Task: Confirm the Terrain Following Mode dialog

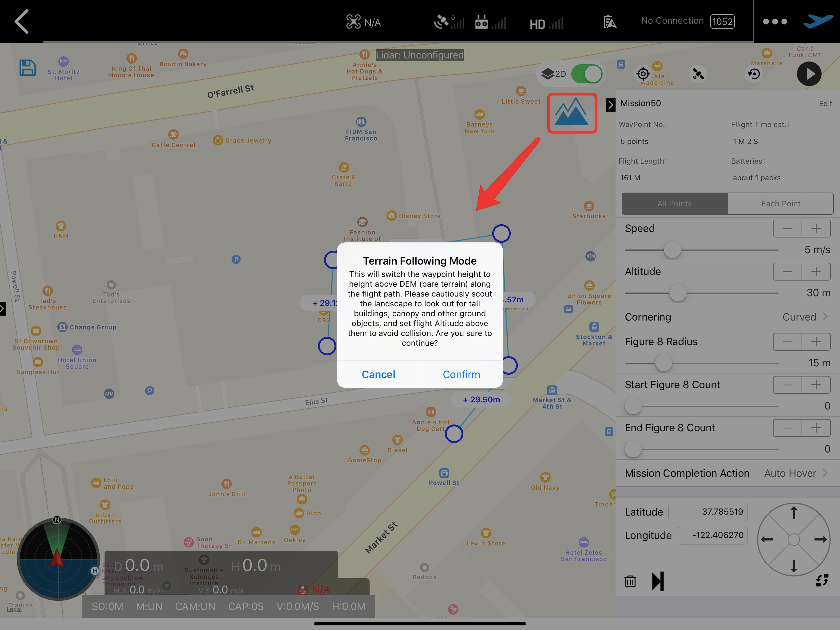Action: point(462,374)
